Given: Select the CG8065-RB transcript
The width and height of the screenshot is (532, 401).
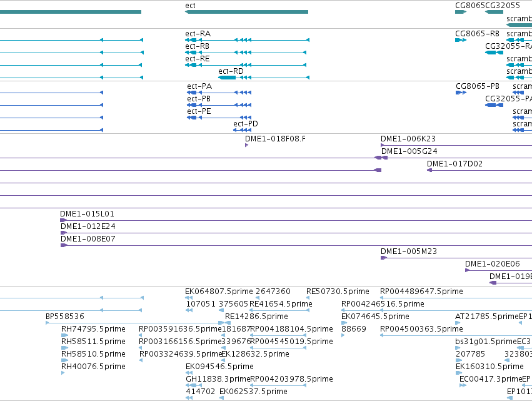Looking at the screenshot, I should 461,40.
